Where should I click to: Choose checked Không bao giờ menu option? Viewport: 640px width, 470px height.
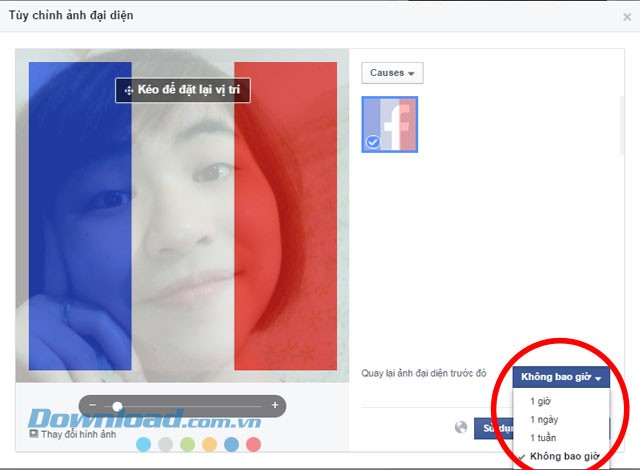(x=561, y=456)
